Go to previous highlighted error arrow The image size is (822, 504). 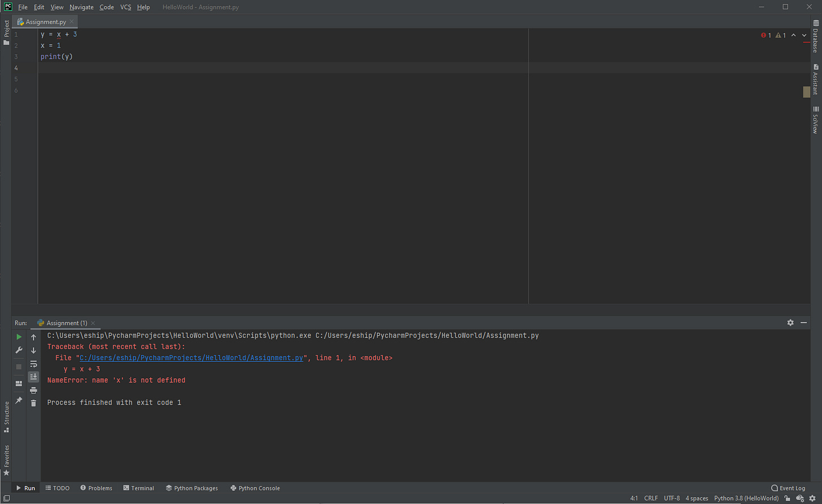794,36
